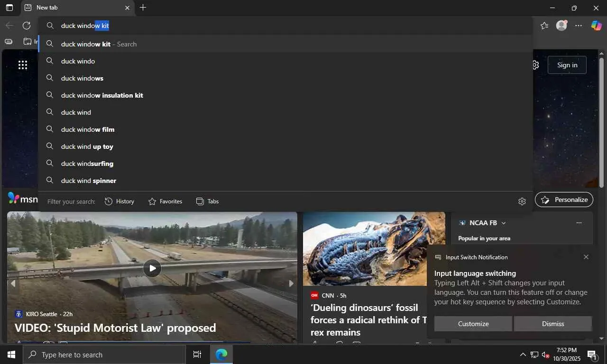
Task: Select the 'duck window film' suggestion
Action: coord(286,129)
